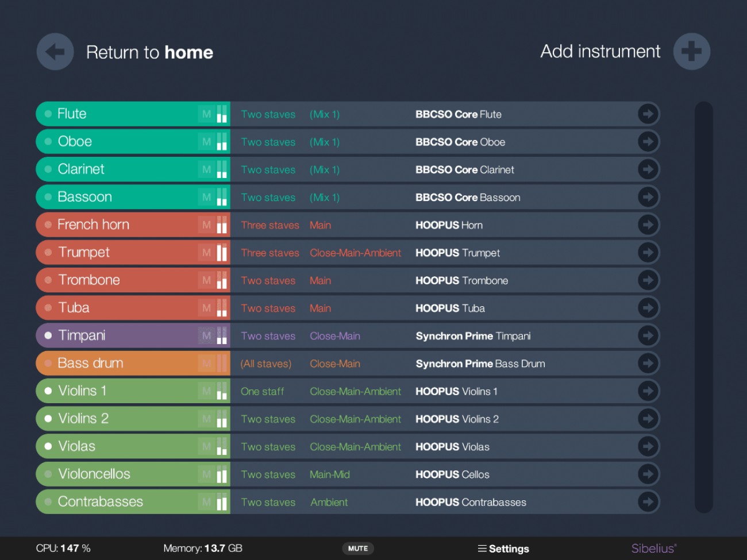Viewport: 747px width, 560px height.
Task: Tap the Settings hamburger icon
Action: pos(482,549)
